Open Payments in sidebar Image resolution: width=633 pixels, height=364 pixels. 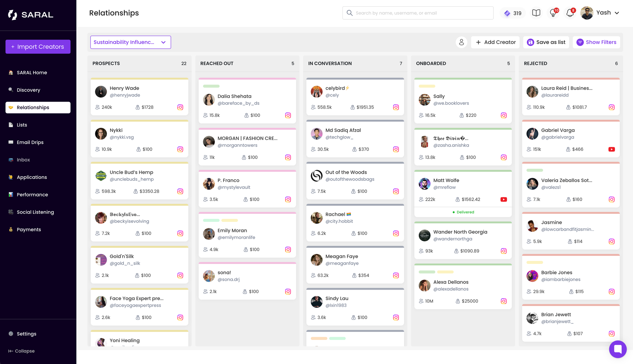point(38,229)
